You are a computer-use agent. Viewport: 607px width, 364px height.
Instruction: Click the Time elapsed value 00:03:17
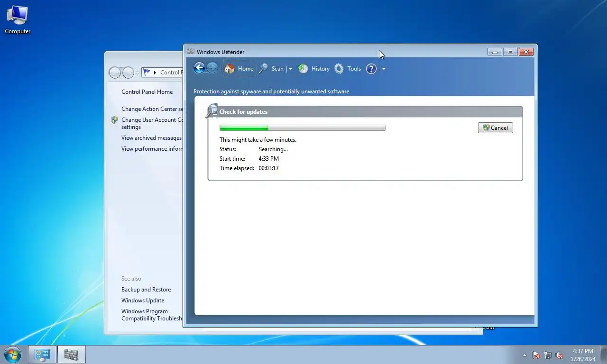[x=268, y=168]
